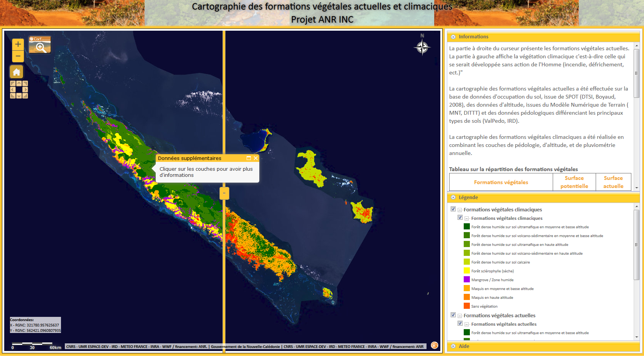Pan the map up with arrow
The width and height of the screenshot is (644, 356).
click(x=19, y=83)
